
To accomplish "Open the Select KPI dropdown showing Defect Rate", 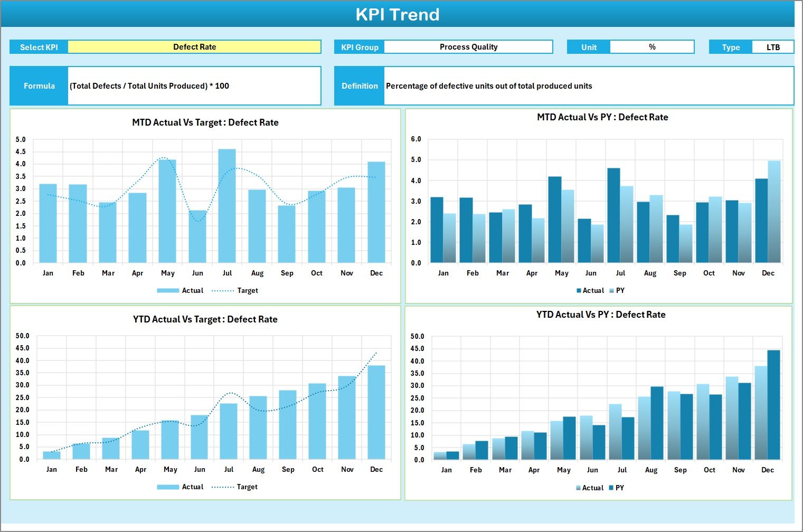I will click(x=194, y=47).
